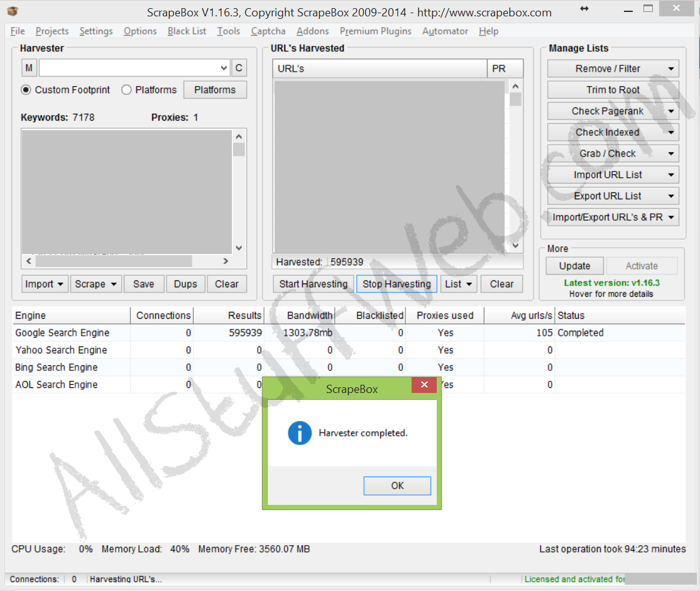Click URL list scroll up arrow

(x=515, y=86)
